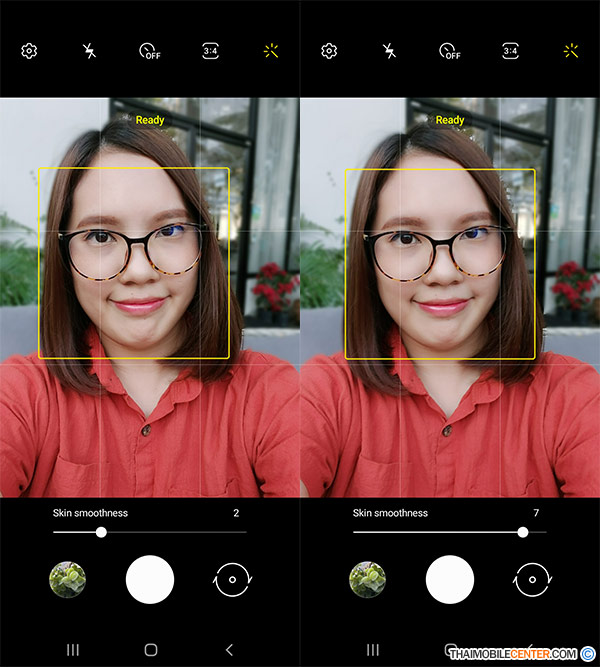The width and height of the screenshot is (600, 667).
Task: Tap shutter button in left screen
Action: point(150,579)
